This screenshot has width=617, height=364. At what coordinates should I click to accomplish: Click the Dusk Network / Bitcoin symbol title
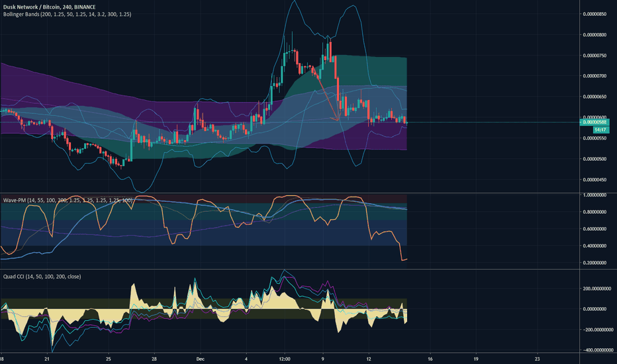[x=49, y=7]
